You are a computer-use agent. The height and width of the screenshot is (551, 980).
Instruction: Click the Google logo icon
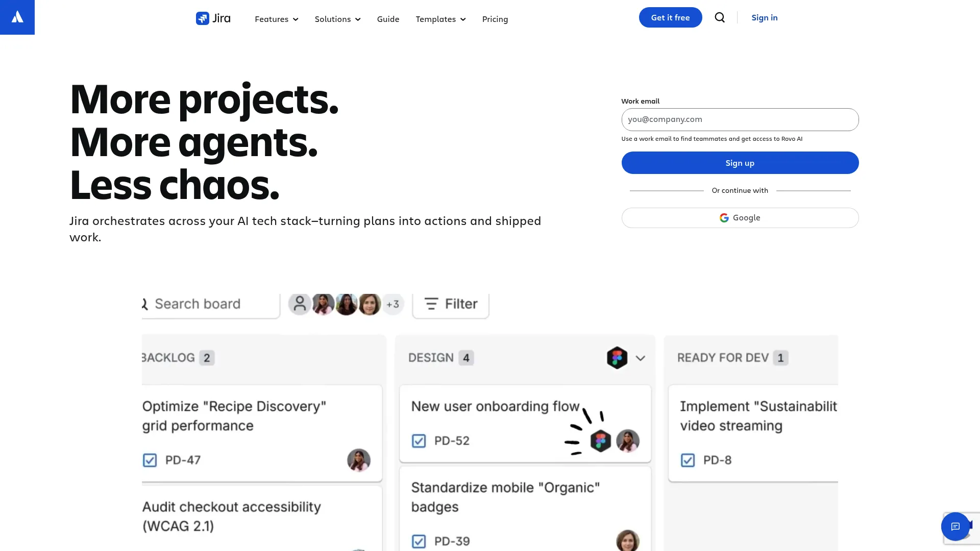coord(724,218)
